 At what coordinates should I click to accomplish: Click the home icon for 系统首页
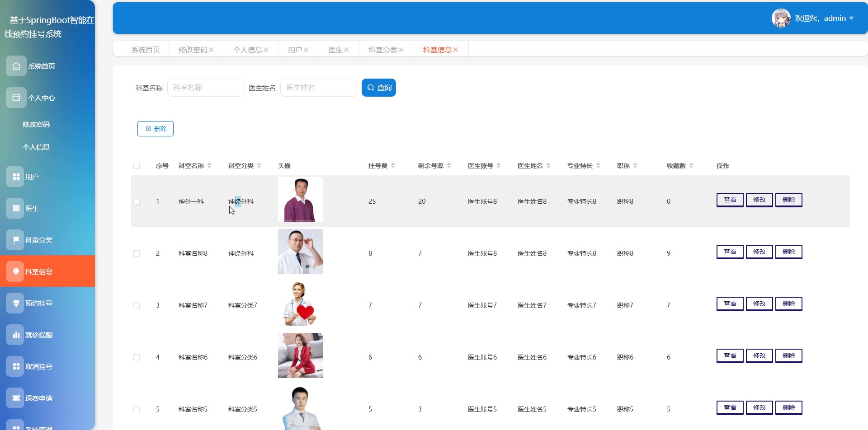16,66
